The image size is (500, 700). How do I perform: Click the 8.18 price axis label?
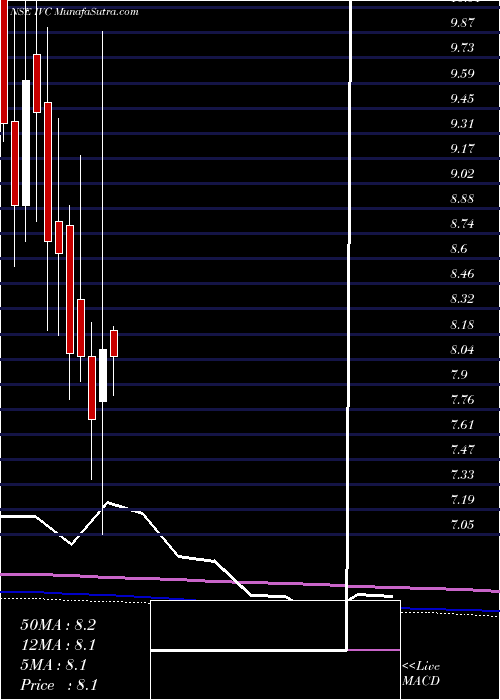462,324
